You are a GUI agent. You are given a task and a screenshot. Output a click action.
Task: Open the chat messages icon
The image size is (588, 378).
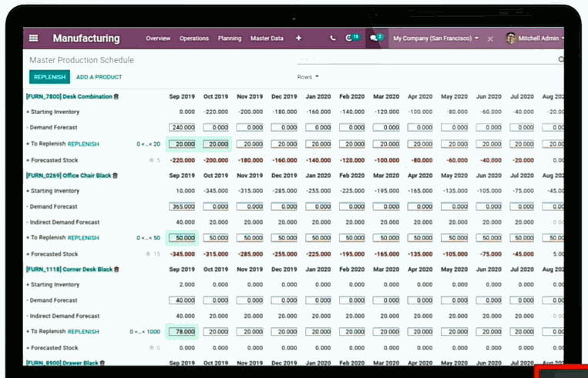coord(374,38)
